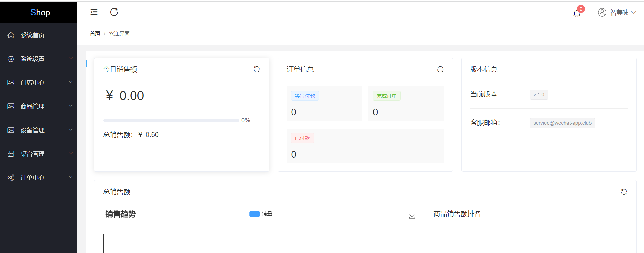Viewport: 644px width, 253px height.
Task: Click the 版本信息 card title
Action: point(484,69)
